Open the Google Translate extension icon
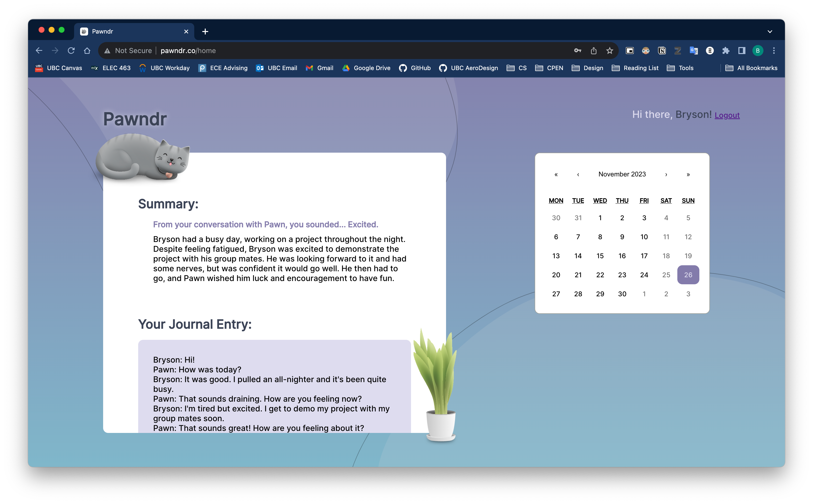 pyautogui.click(x=694, y=51)
